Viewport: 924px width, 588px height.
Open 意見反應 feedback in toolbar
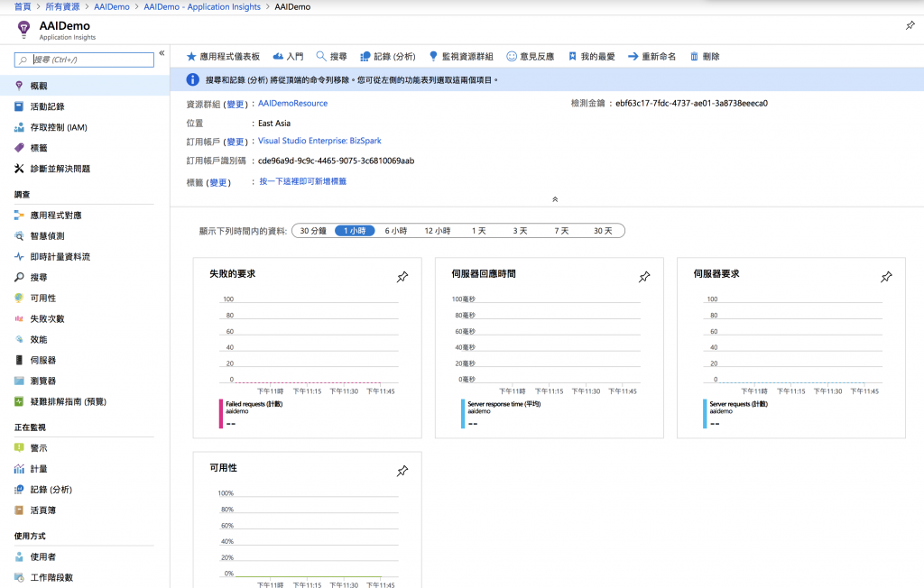pyautogui.click(x=531, y=57)
